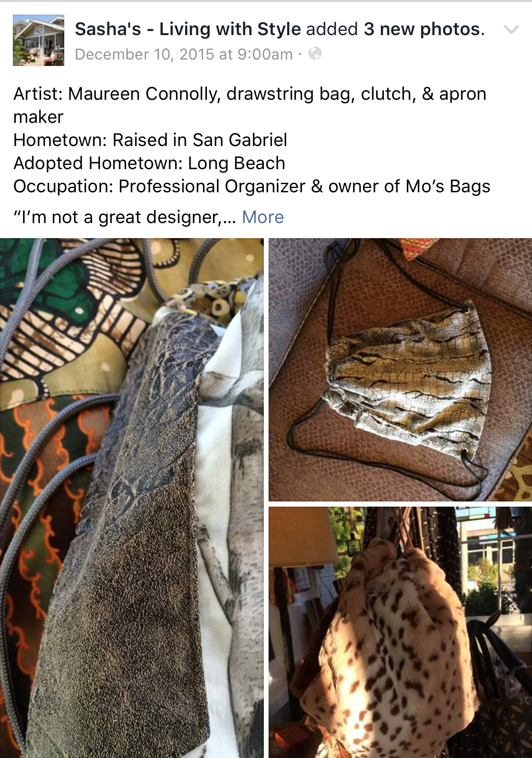Tap the Occupation: Professional Organizer line
The width and height of the screenshot is (532, 758).
pyautogui.click(x=159, y=186)
